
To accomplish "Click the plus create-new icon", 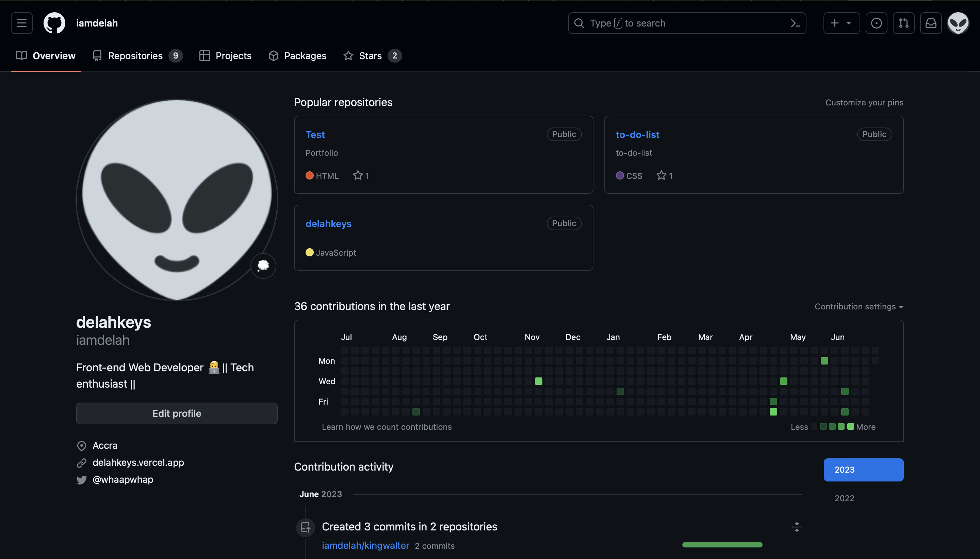I will tap(834, 23).
